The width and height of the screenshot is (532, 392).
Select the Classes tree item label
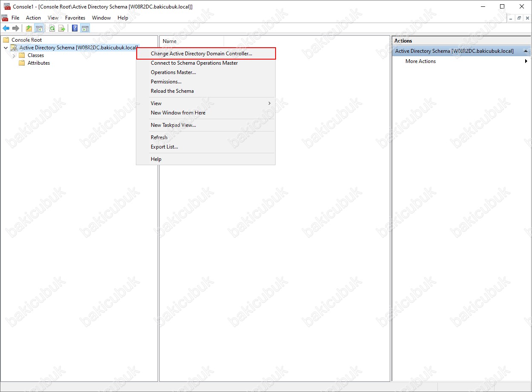pyautogui.click(x=36, y=55)
